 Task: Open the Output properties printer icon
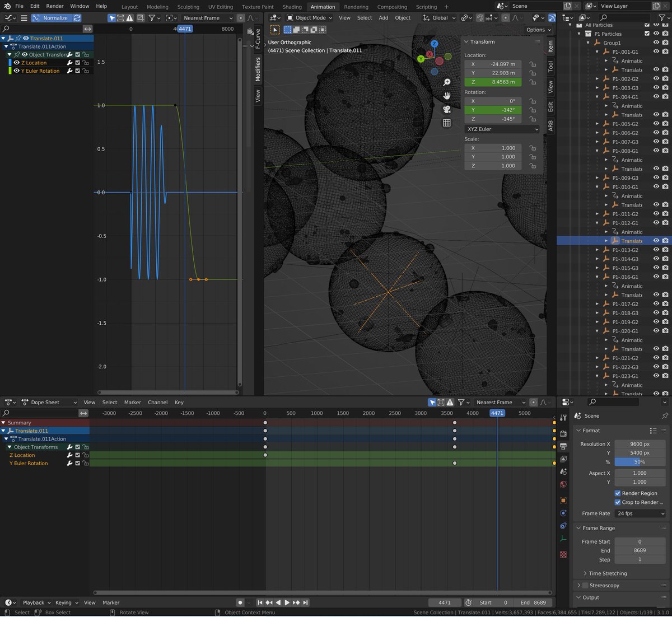[x=563, y=446]
